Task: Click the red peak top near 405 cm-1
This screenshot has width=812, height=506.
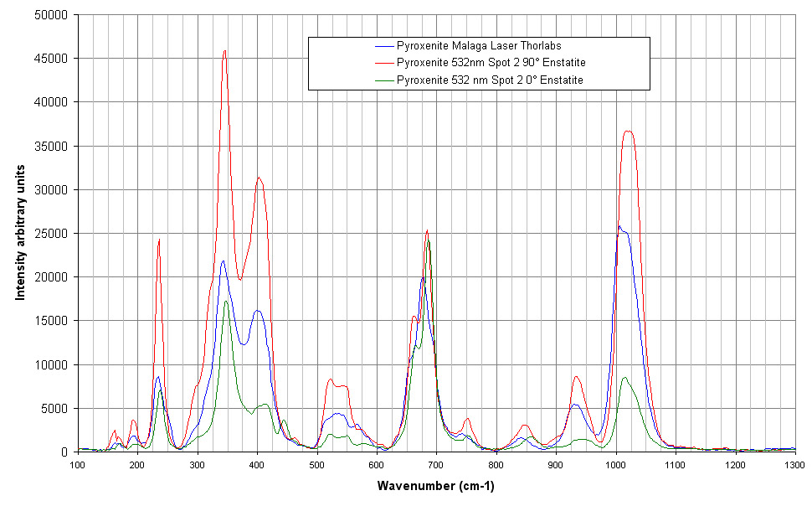Action: (260, 178)
